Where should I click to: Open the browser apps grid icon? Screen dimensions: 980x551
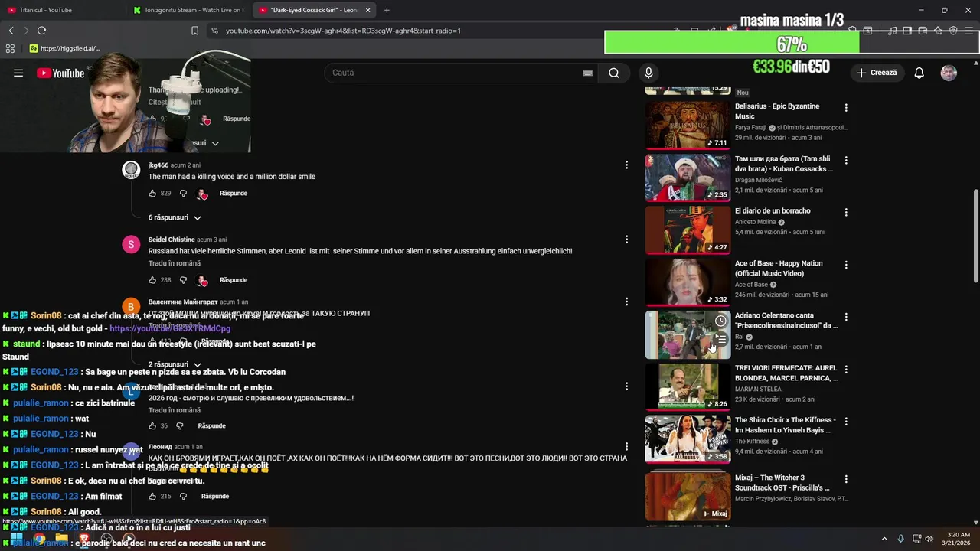coord(10,48)
